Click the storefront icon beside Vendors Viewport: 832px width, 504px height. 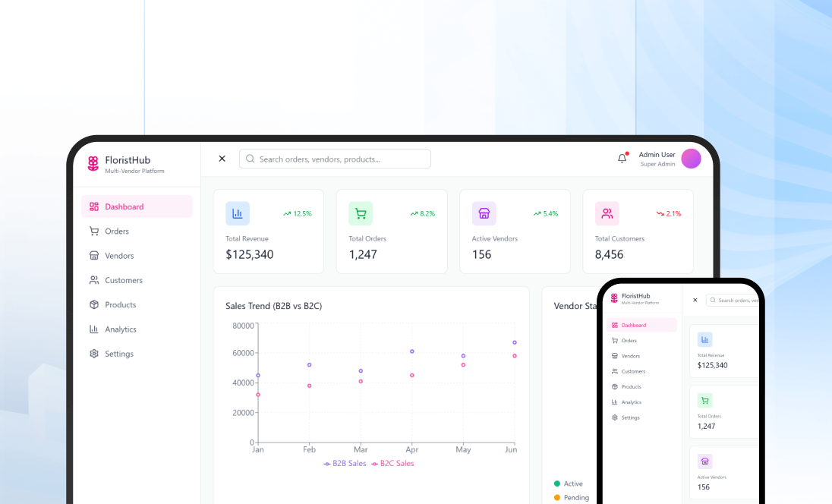[93, 255]
